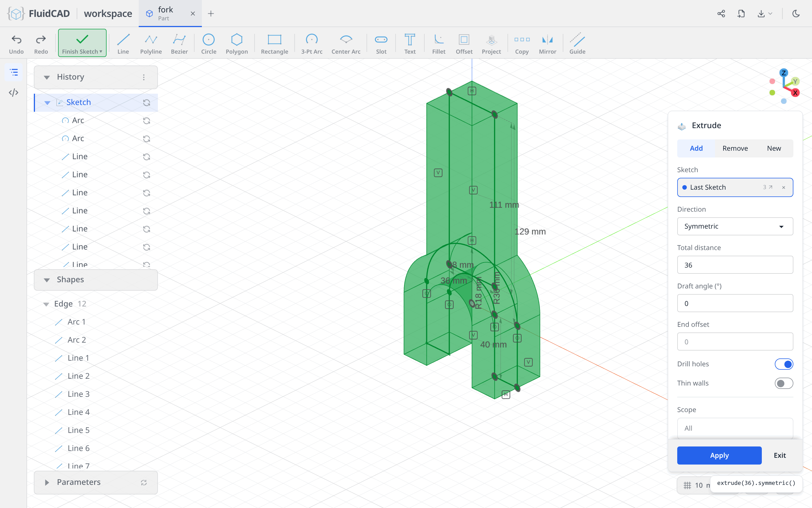Viewport: 812px width, 508px height.
Task: Select the Rectangle tool
Action: pos(274,44)
